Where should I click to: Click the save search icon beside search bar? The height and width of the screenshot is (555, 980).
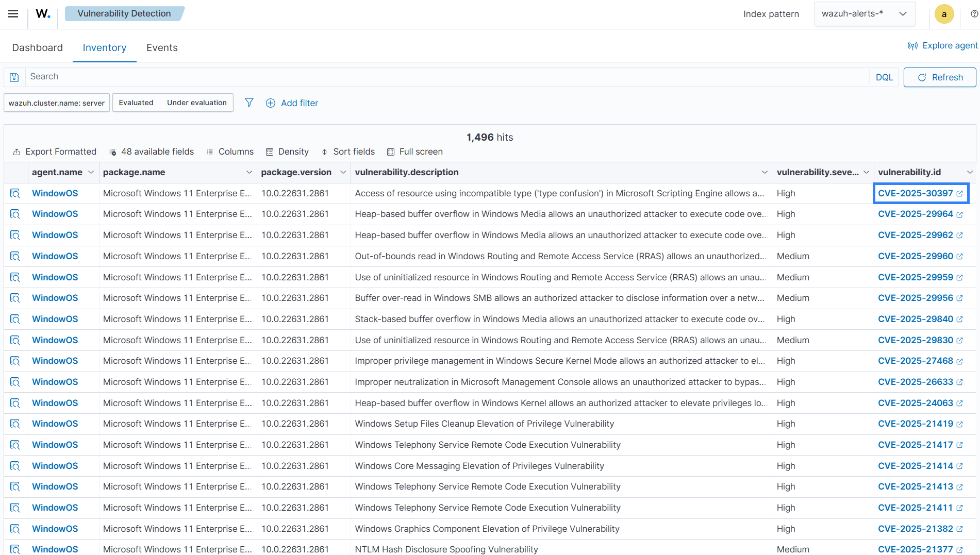click(14, 77)
